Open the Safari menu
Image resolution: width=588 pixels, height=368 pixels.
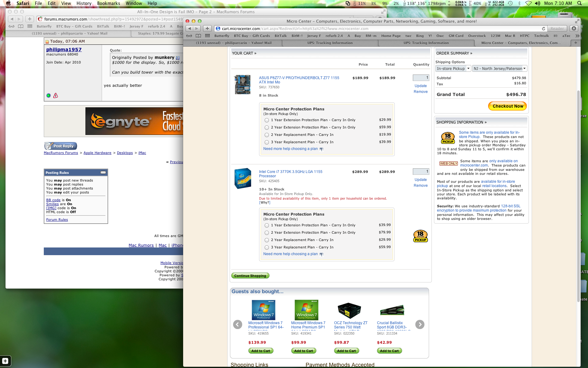click(x=23, y=3)
